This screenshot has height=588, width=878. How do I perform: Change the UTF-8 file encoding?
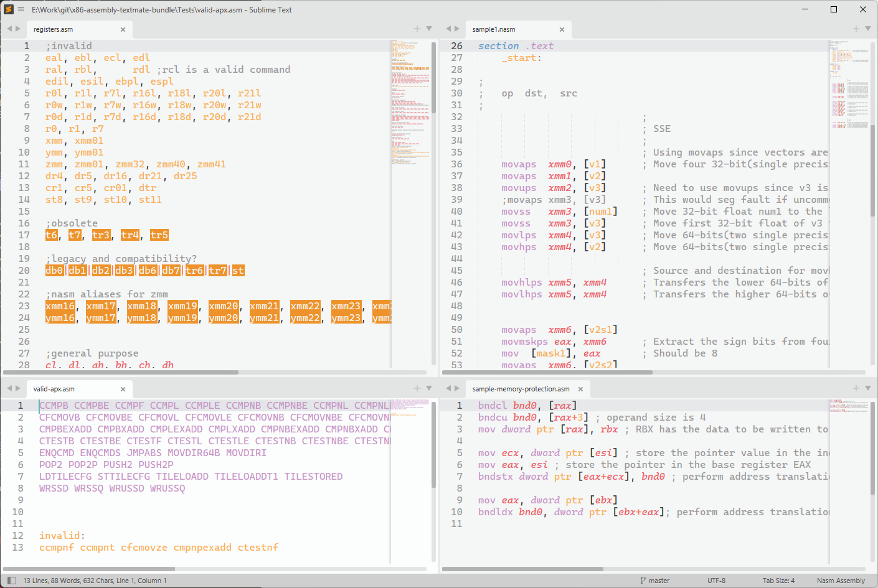tap(716, 581)
